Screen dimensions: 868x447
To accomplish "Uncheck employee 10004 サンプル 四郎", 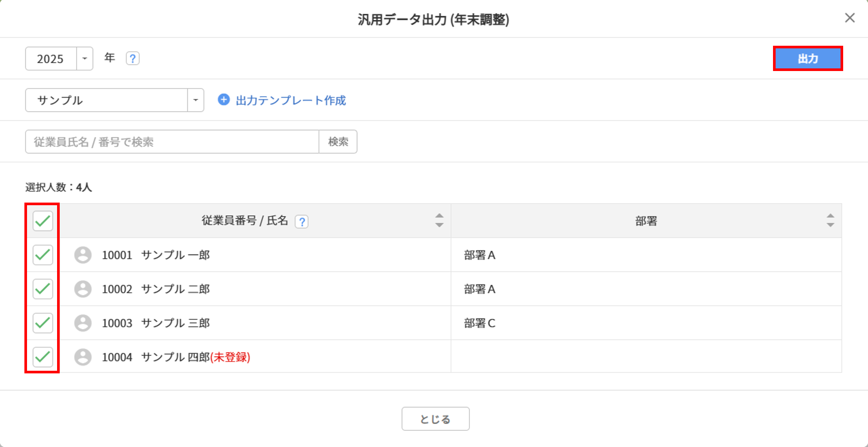I will coord(43,357).
